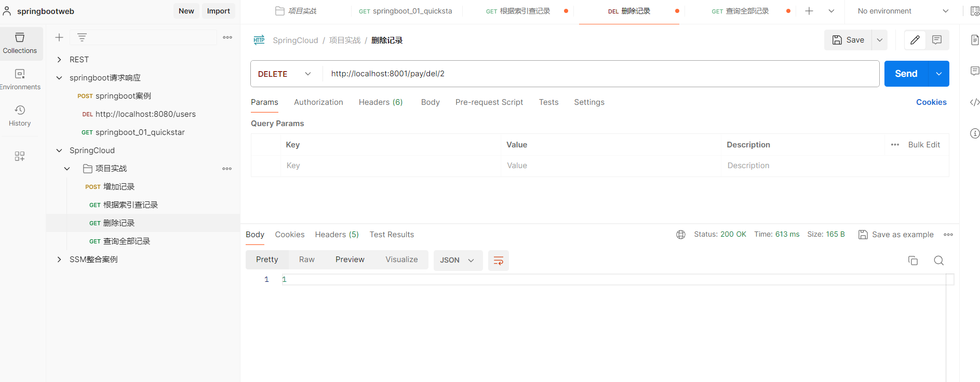Select the Visualize response view

click(x=401, y=260)
